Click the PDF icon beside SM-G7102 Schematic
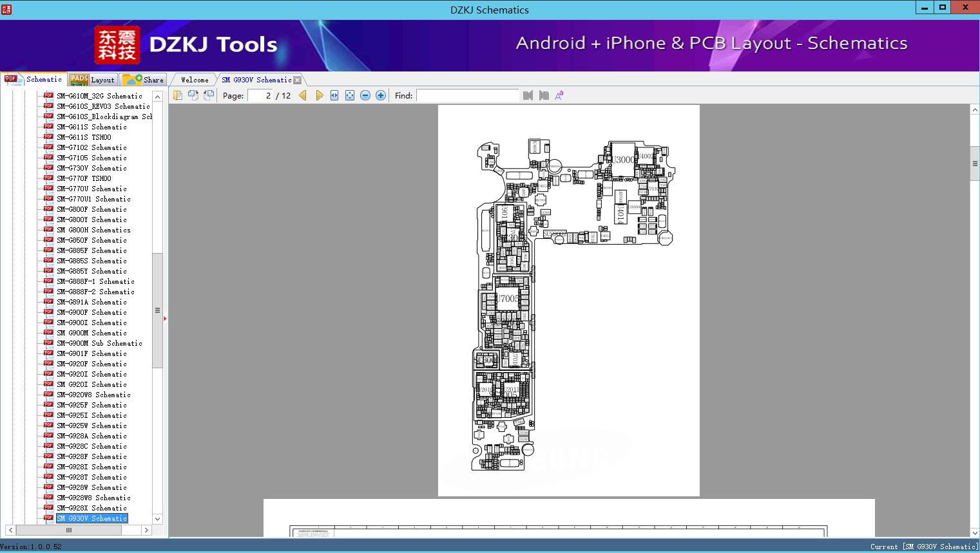 click(48, 147)
